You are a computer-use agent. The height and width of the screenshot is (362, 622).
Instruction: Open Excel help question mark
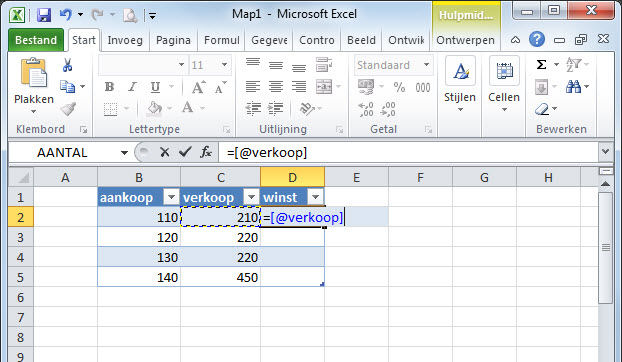[537, 40]
